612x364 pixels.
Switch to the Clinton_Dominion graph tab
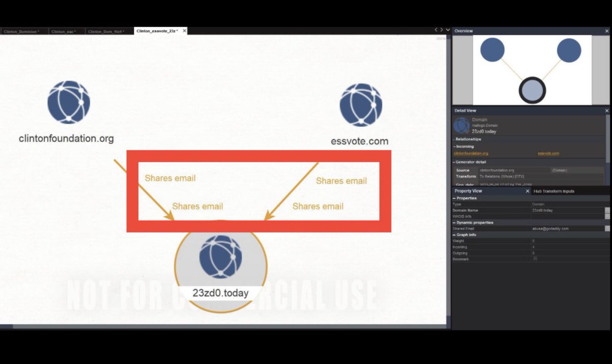(x=21, y=32)
